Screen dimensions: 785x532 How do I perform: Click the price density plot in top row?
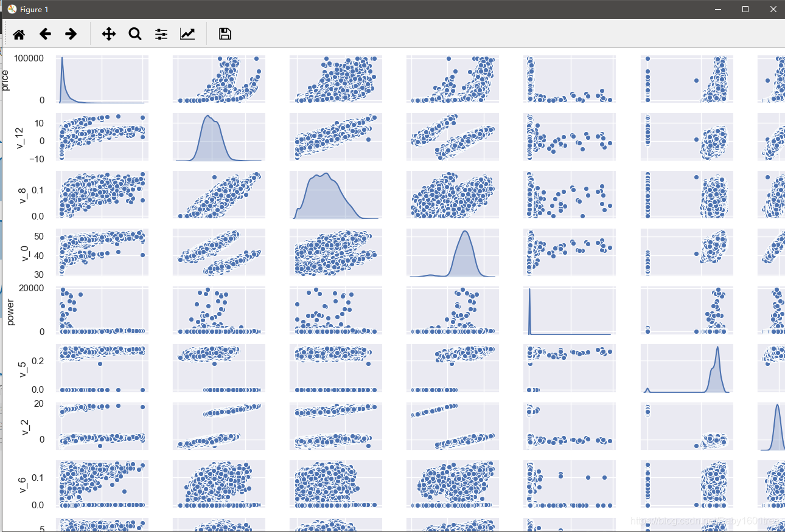tap(102, 79)
